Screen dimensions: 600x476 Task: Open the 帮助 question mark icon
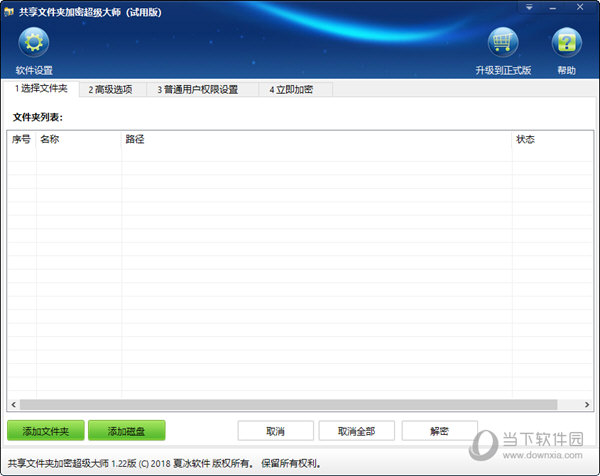click(x=566, y=42)
